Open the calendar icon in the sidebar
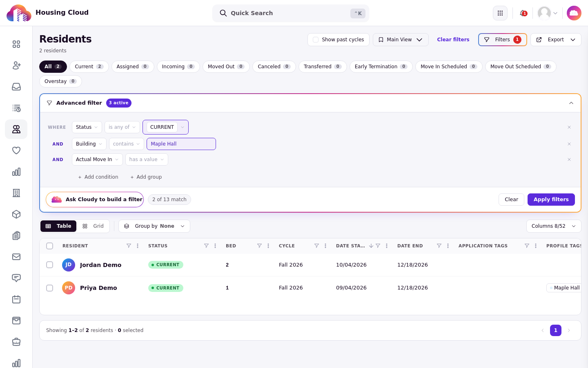This screenshot has height=368, width=588. [x=16, y=299]
